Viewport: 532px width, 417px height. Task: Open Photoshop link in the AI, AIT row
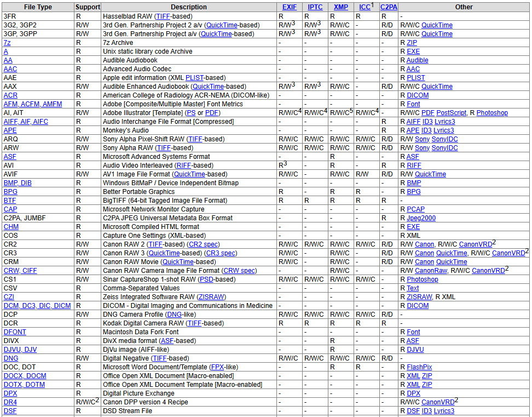(492, 113)
